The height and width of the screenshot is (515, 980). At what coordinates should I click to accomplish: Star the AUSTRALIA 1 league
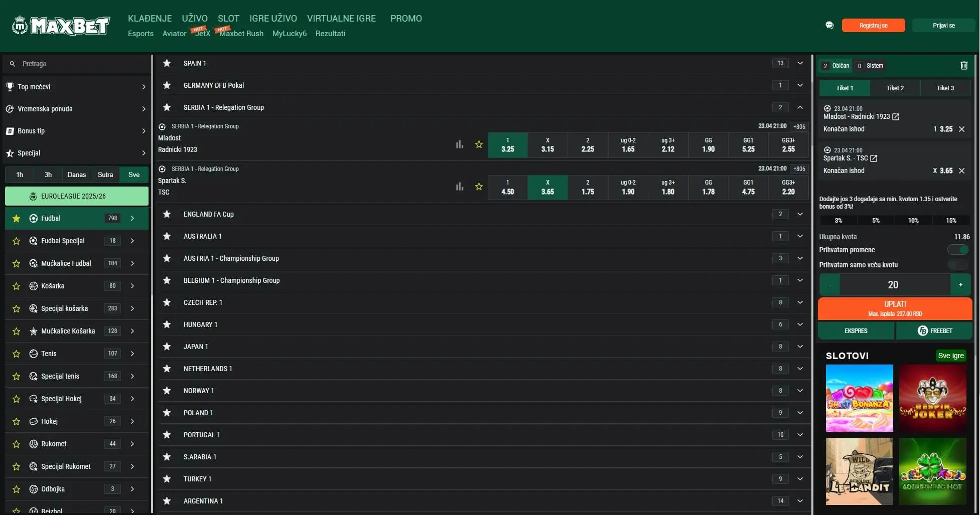[167, 236]
